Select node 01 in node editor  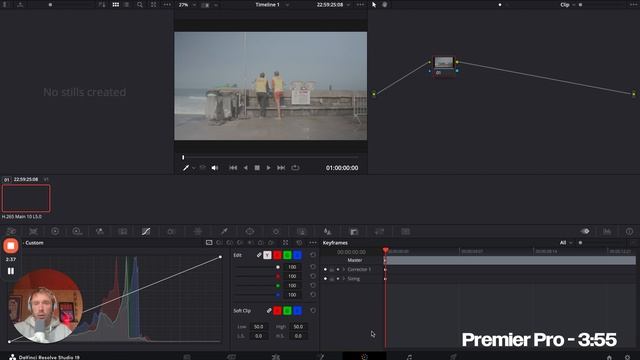444,66
